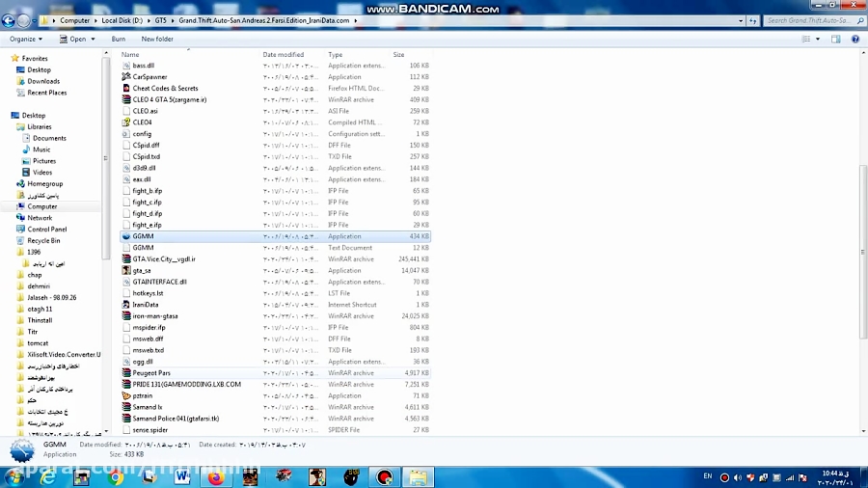
Task: Click Google Chrome in the taskbar
Action: (116, 476)
